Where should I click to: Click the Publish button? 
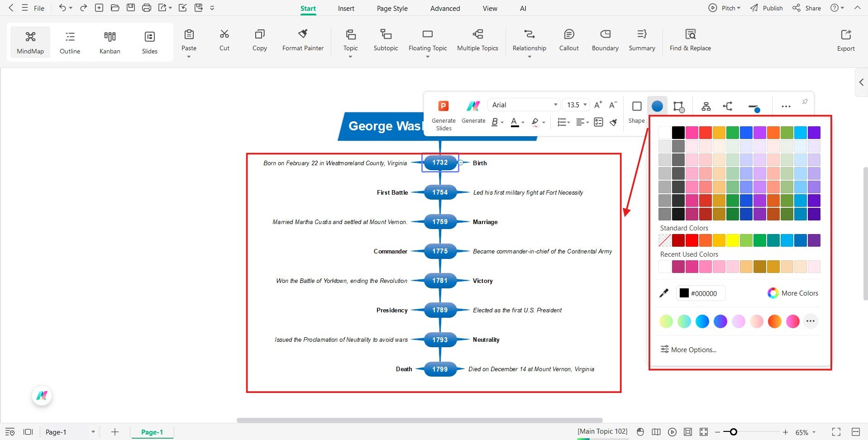pyautogui.click(x=767, y=8)
